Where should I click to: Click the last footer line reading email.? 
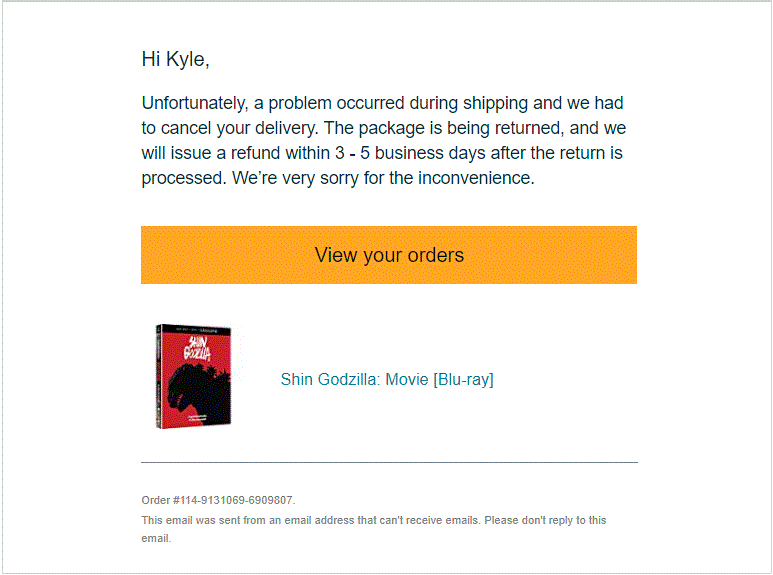click(x=156, y=539)
